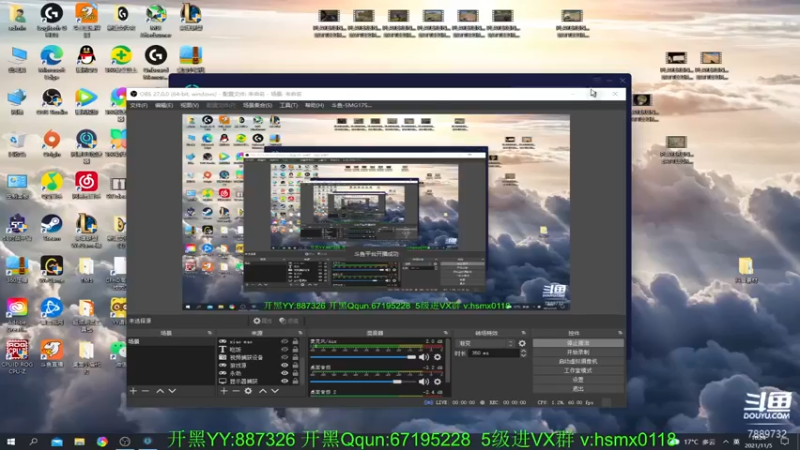
Task: Click the audio mixer vertical scrollbar
Action: pyautogui.click(x=448, y=362)
